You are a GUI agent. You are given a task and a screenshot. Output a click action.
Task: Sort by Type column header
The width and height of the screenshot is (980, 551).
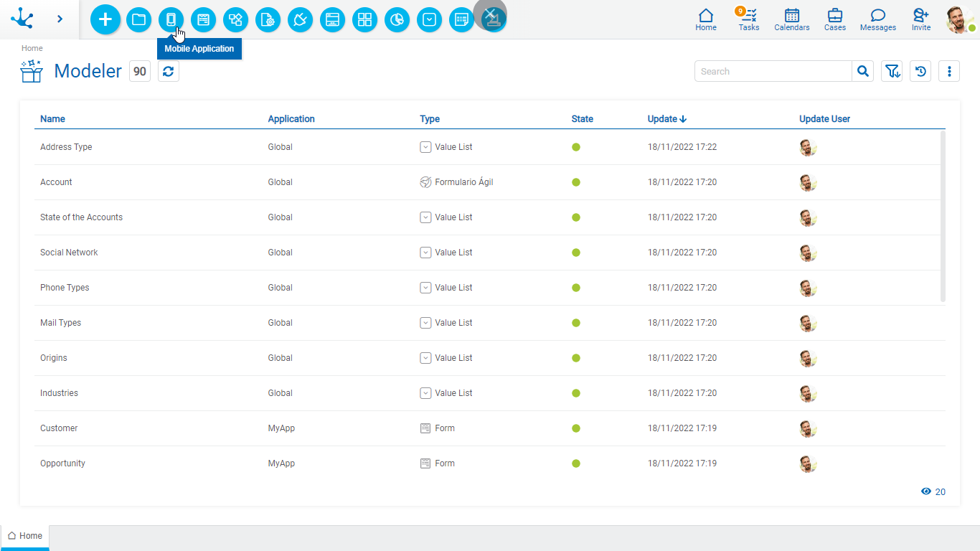point(430,119)
